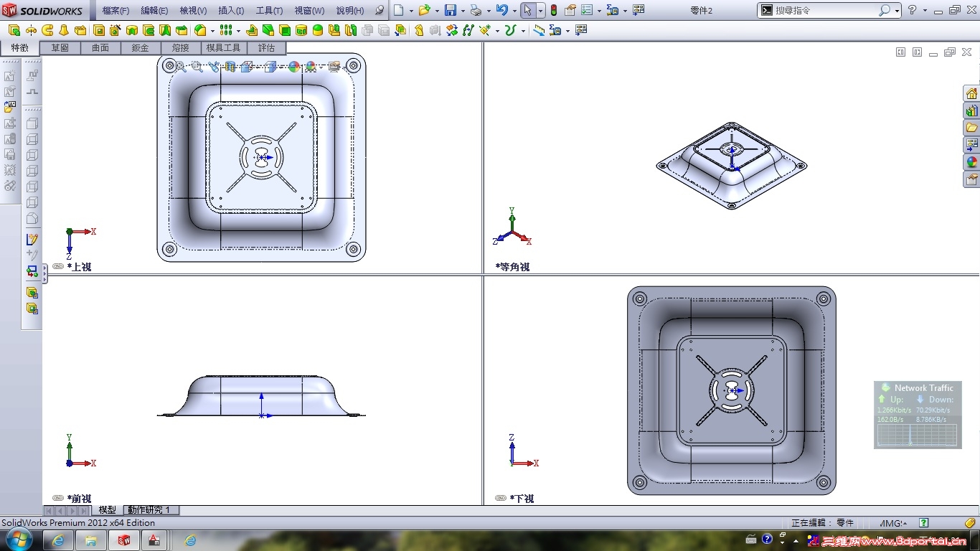Open the 檢視(V) menu

(193, 11)
